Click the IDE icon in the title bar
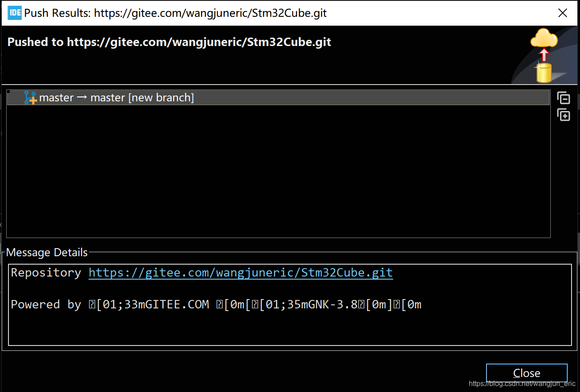The height and width of the screenshot is (392, 580). pyautogui.click(x=15, y=13)
